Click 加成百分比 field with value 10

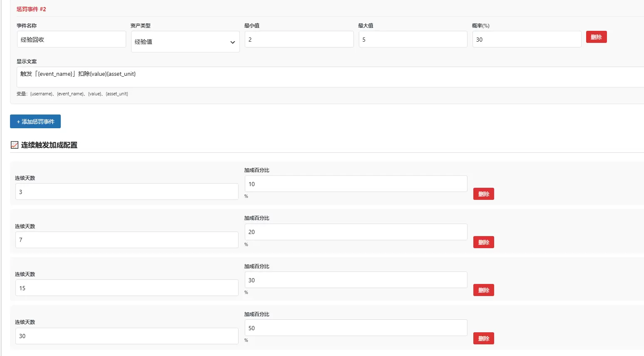[x=356, y=184]
